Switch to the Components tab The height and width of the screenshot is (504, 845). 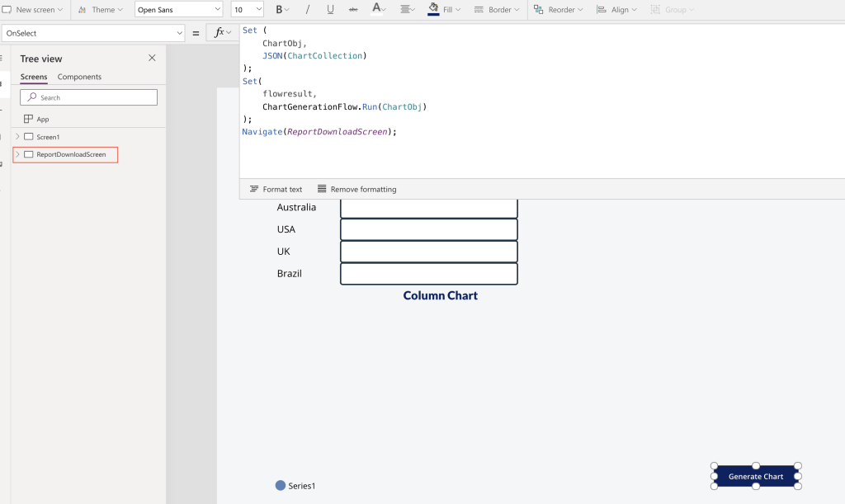[79, 77]
